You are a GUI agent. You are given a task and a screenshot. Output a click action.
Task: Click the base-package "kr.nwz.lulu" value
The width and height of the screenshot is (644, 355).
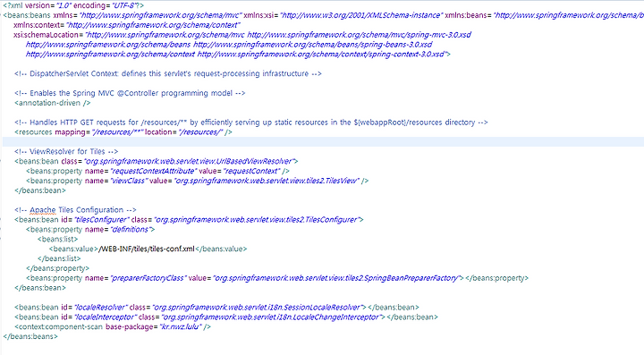[181, 327]
